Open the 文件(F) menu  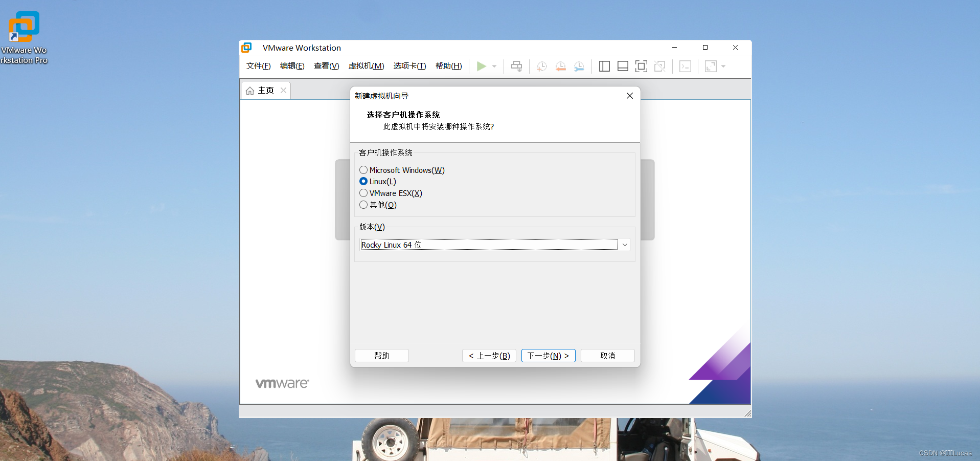pos(259,66)
